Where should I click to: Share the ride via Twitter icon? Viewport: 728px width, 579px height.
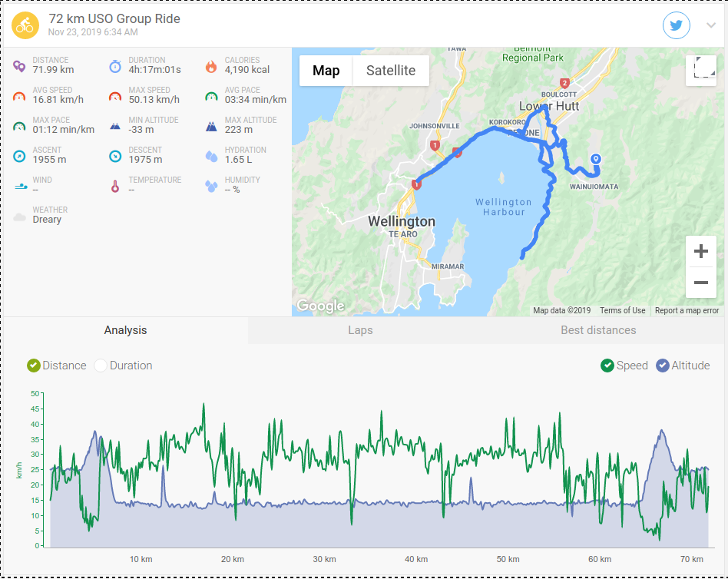click(676, 25)
